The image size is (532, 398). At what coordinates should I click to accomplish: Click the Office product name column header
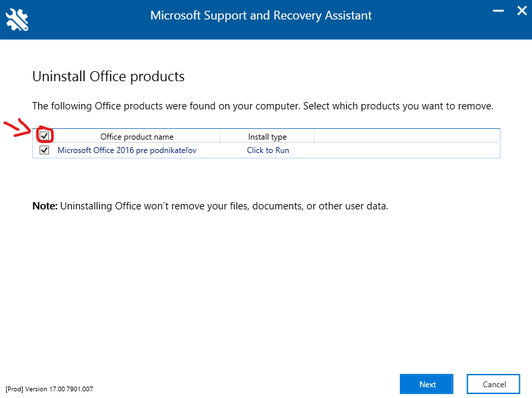coord(137,136)
